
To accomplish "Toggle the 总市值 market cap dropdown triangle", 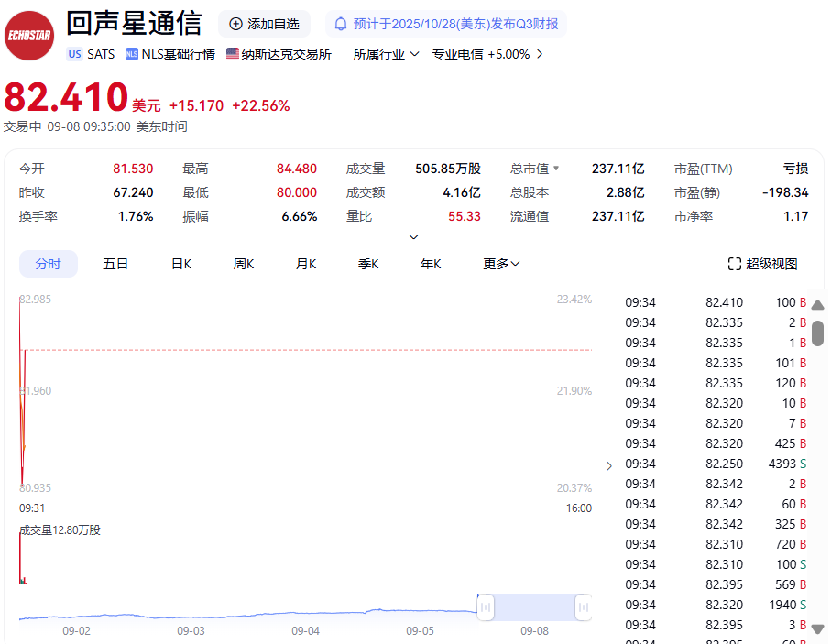I will [x=555, y=169].
